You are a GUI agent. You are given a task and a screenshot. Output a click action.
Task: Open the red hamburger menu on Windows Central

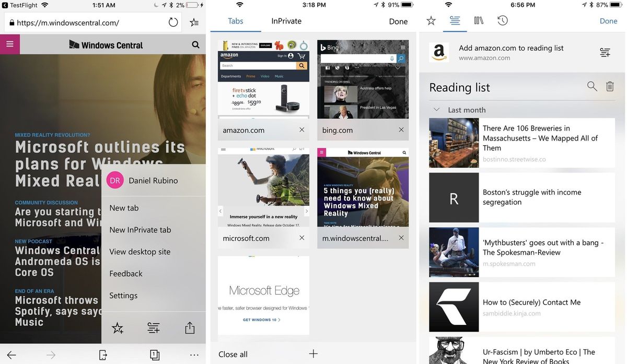(9, 44)
